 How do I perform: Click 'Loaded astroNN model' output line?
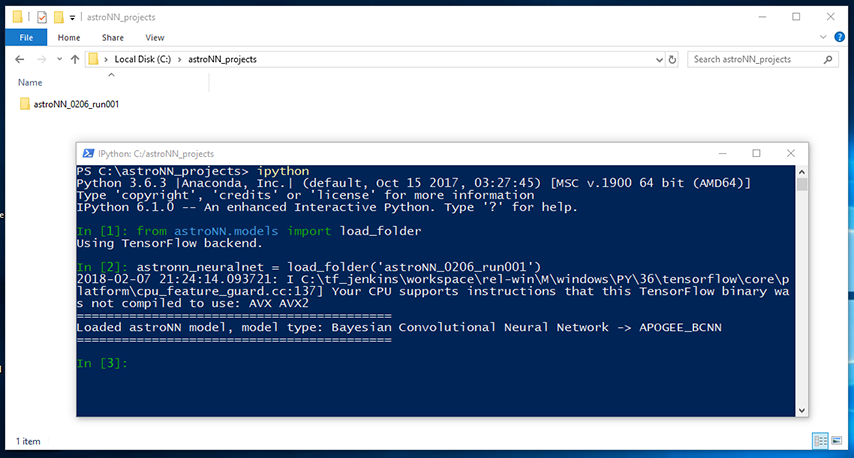coord(399,327)
